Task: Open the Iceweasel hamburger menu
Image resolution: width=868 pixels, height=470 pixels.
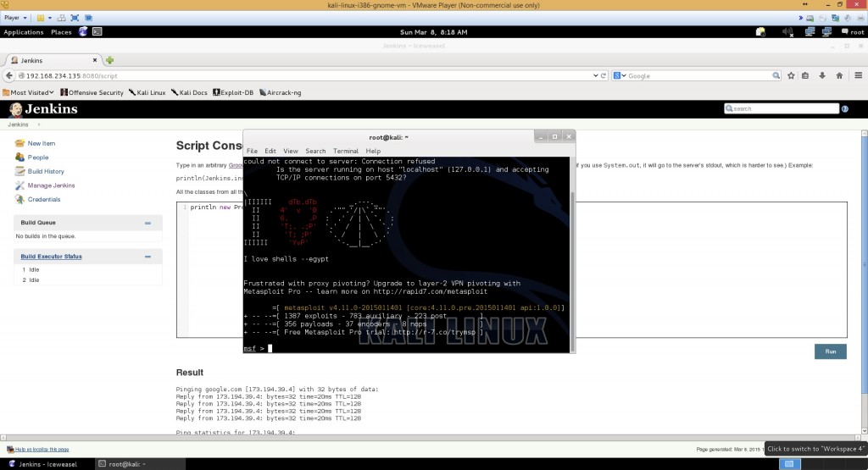Action: pos(858,75)
